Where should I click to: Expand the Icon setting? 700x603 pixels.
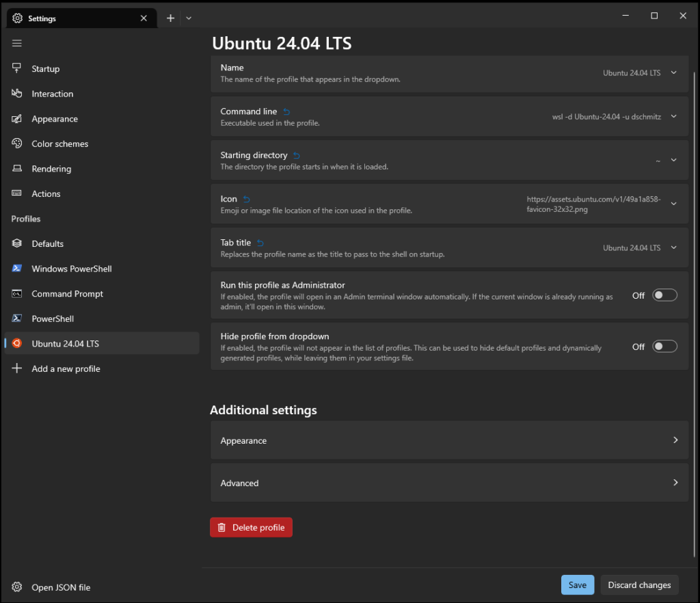pyautogui.click(x=673, y=204)
